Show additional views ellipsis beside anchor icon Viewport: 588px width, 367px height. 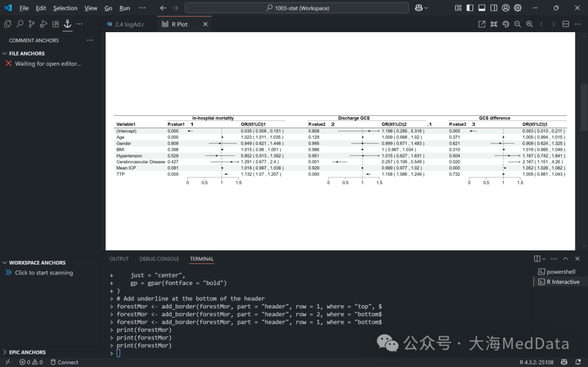click(79, 24)
